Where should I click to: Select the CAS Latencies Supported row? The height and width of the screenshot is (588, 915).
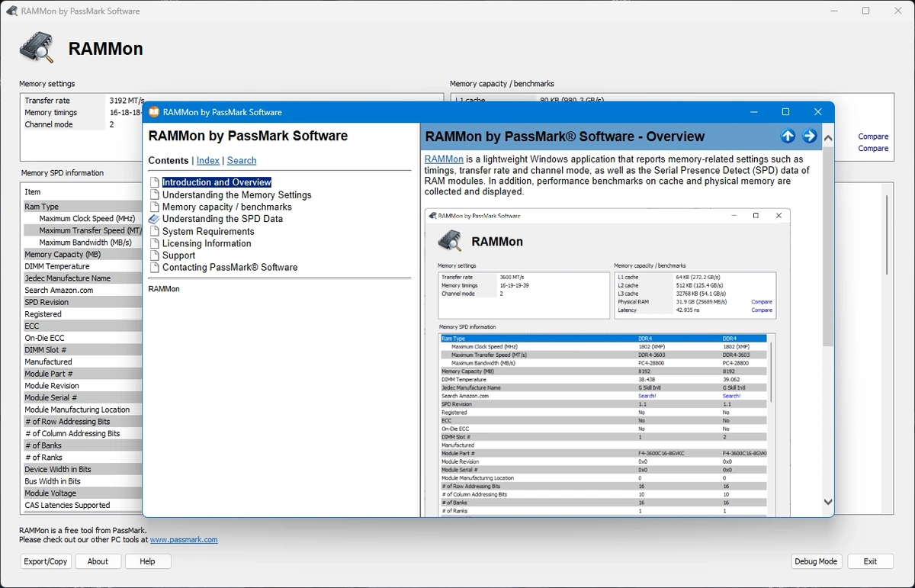82,505
